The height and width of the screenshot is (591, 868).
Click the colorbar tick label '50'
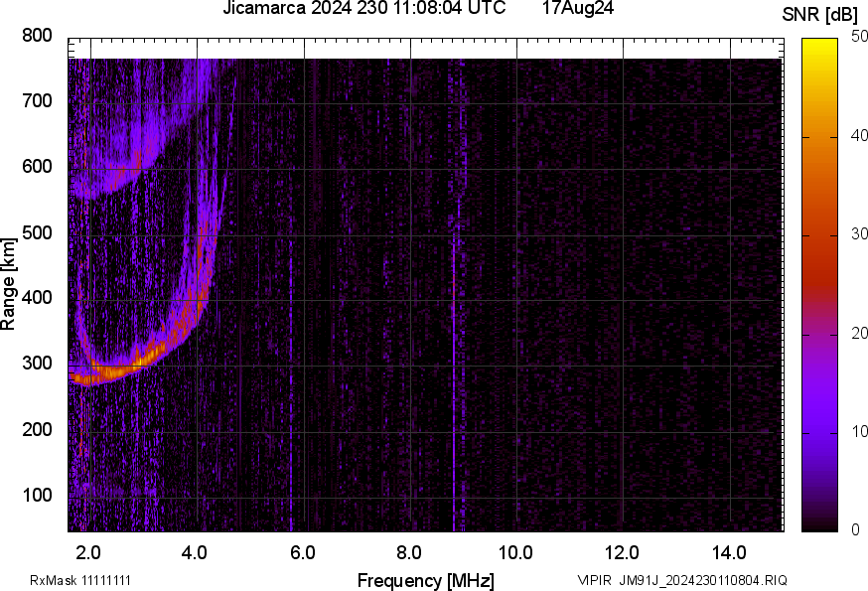859,36
